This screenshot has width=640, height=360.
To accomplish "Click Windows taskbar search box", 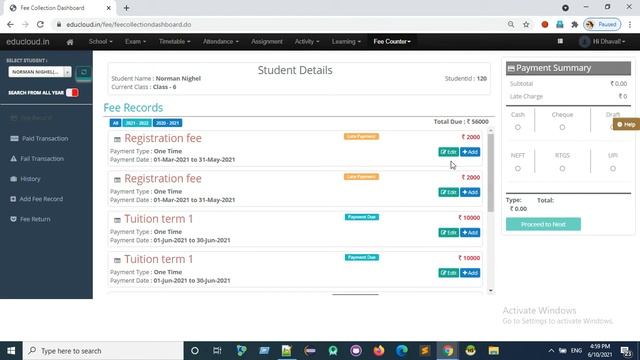I will pos(103,351).
